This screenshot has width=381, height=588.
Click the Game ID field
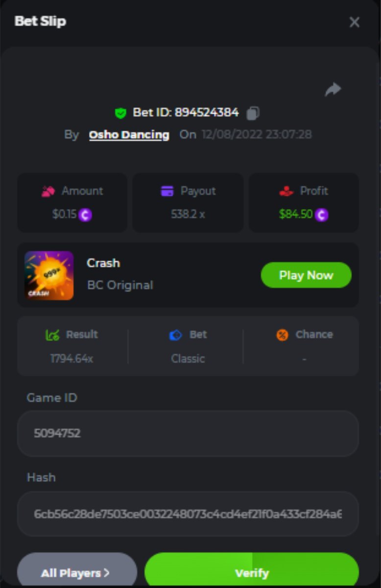click(188, 434)
